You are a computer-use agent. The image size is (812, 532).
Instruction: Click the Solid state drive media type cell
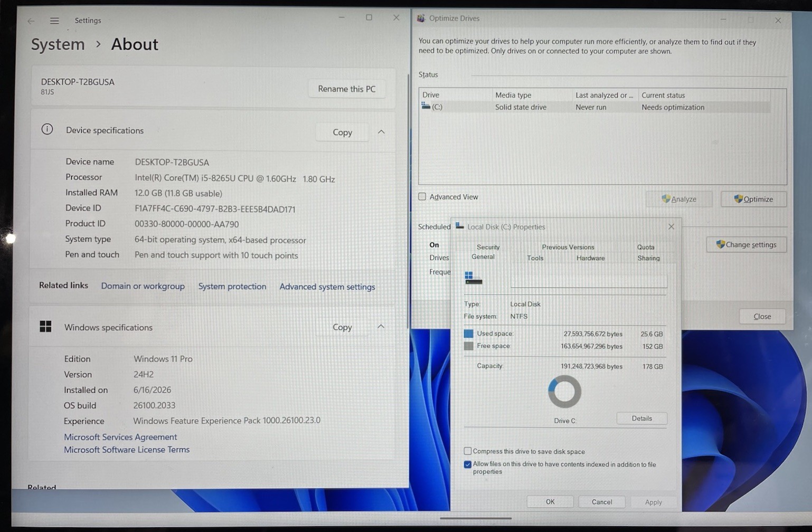(521, 107)
